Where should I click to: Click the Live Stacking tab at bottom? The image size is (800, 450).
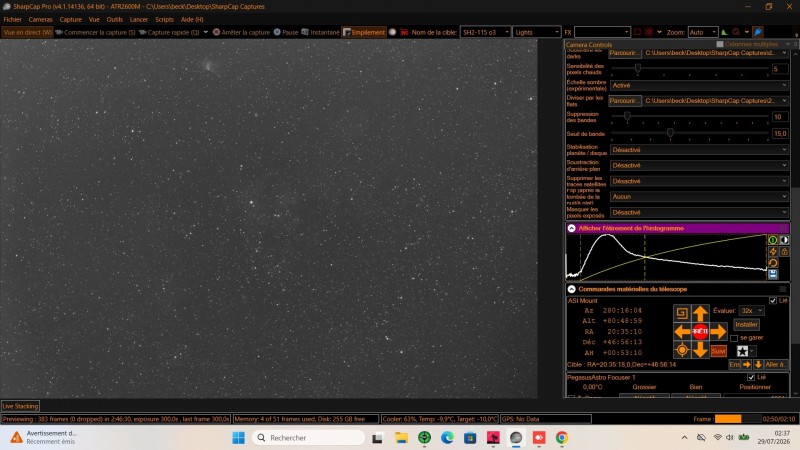click(x=20, y=406)
